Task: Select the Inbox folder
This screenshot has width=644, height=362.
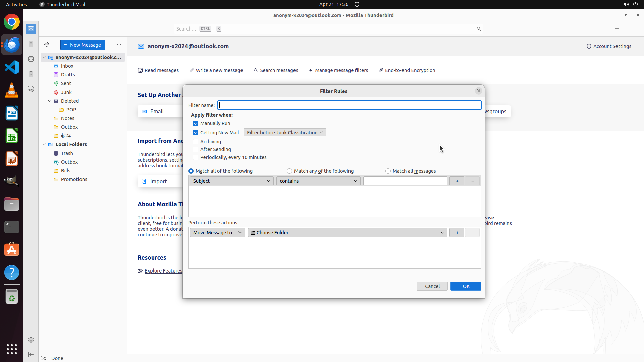Action: tap(67, 66)
